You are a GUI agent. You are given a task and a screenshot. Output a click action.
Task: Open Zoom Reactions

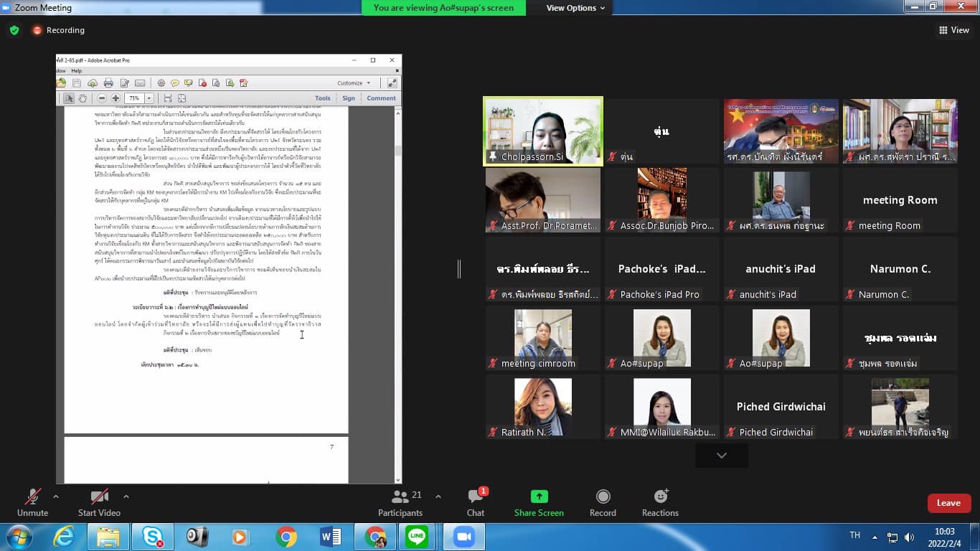(660, 503)
